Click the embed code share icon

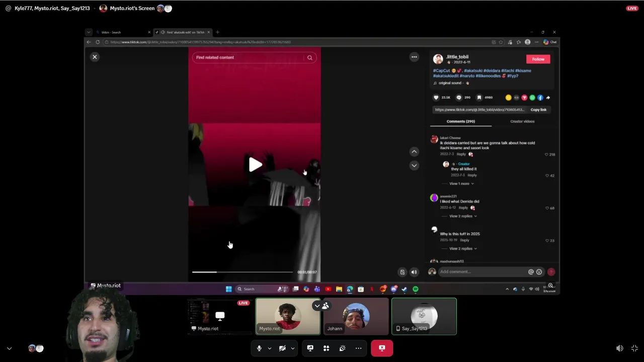(516, 98)
